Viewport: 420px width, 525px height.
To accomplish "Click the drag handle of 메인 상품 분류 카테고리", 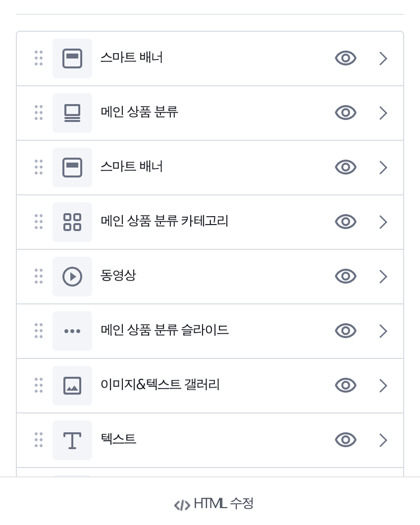I will [39, 222].
